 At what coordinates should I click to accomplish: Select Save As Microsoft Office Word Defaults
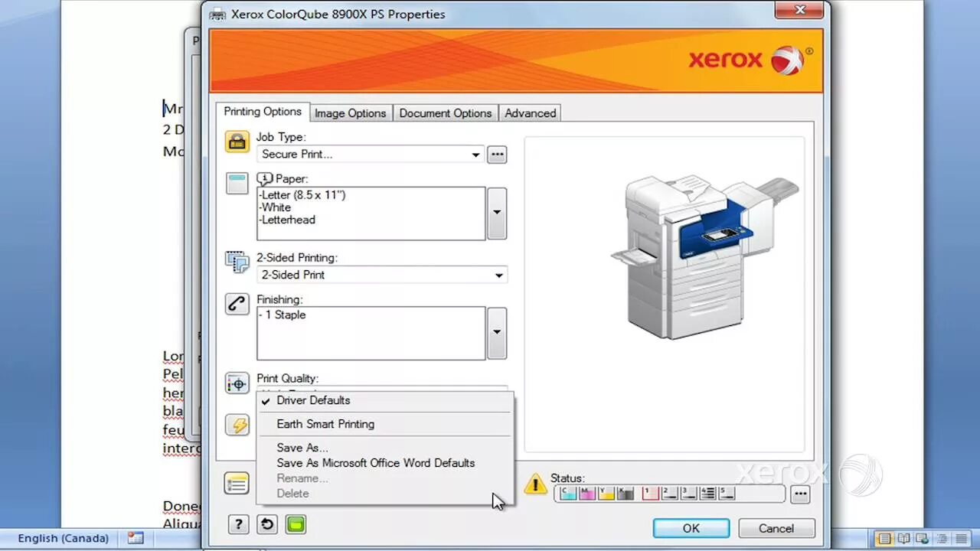click(x=384, y=463)
